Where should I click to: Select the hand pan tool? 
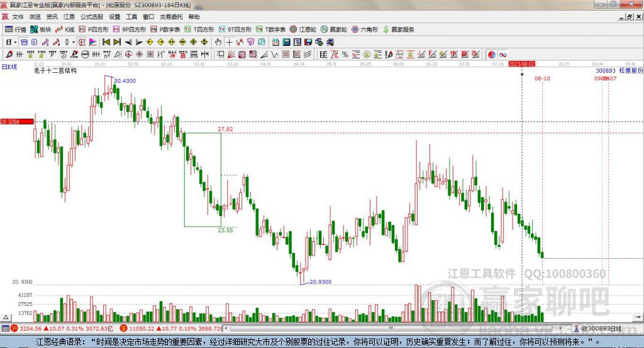pyautogui.click(x=218, y=42)
